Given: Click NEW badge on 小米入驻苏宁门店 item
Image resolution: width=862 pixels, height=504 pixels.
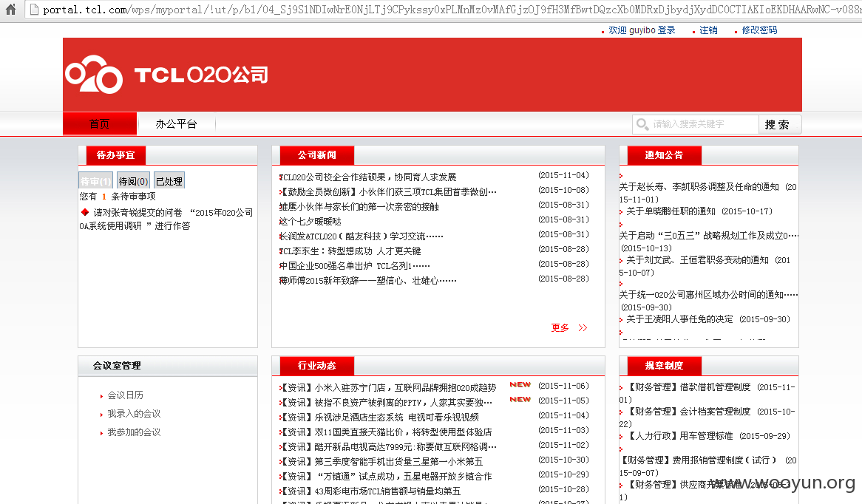Looking at the screenshot, I should [x=520, y=385].
